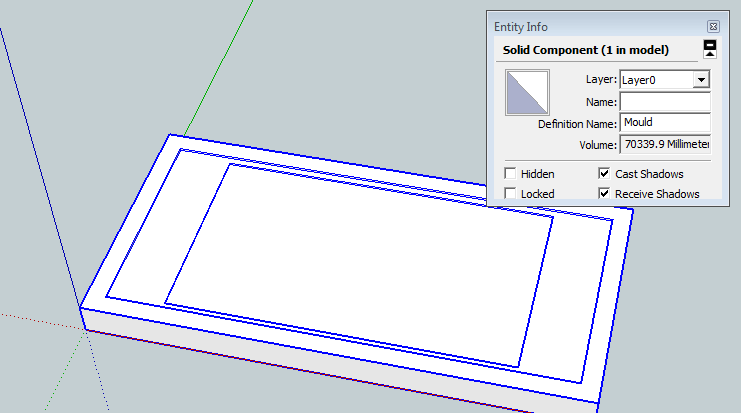Open the Layer dropdown arrow
The image size is (741, 413).
pos(701,80)
